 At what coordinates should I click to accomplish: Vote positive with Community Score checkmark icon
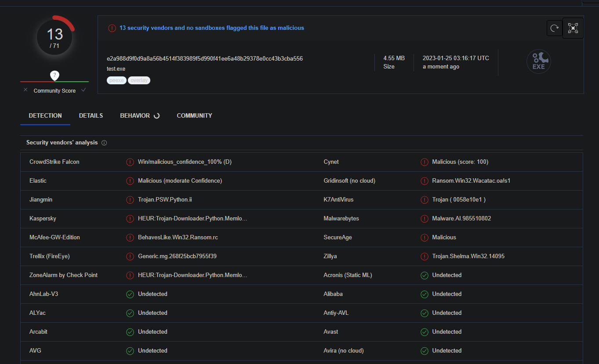[x=83, y=90]
